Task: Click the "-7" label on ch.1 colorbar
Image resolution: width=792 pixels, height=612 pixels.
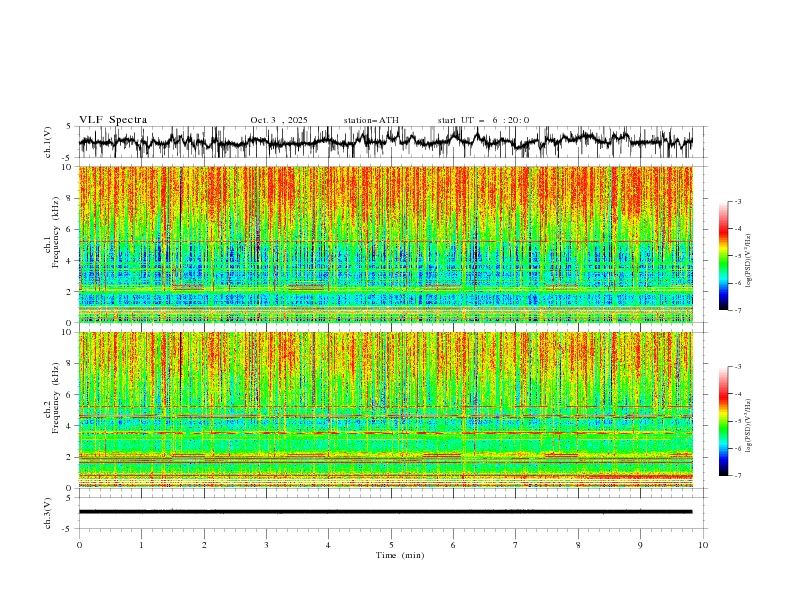Action: [x=737, y=310]
